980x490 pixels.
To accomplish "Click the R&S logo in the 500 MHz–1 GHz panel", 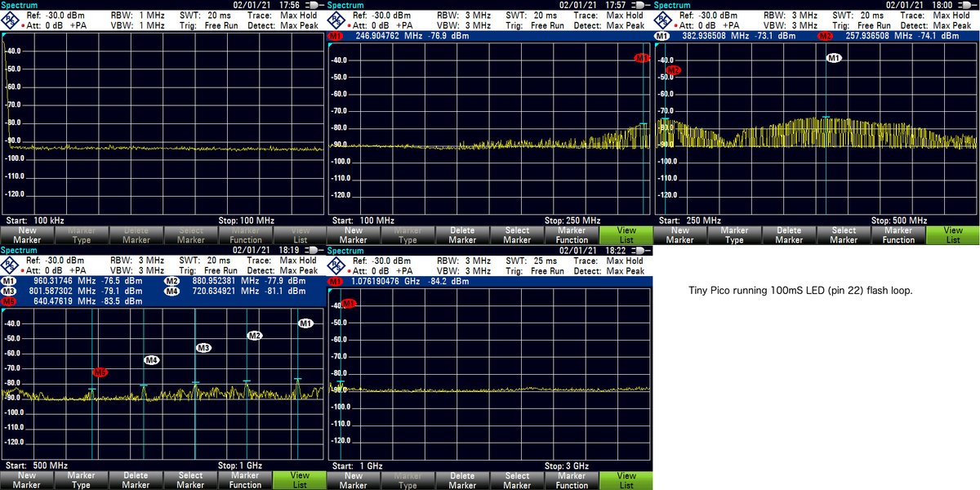I will tap(8, 265).
